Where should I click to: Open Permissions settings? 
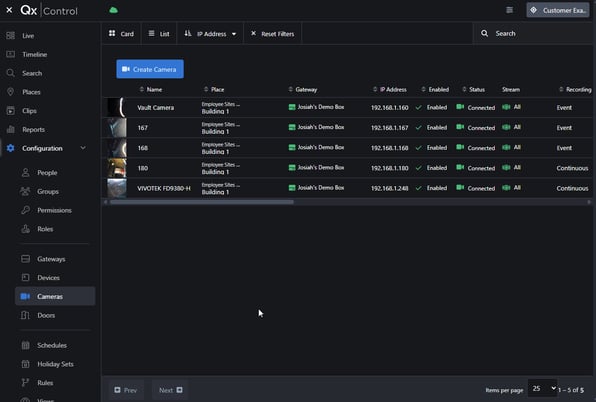(54, 210)
